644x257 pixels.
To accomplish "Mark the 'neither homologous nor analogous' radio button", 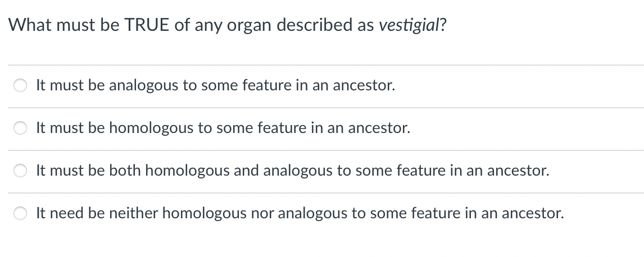I will click(20, 214).
